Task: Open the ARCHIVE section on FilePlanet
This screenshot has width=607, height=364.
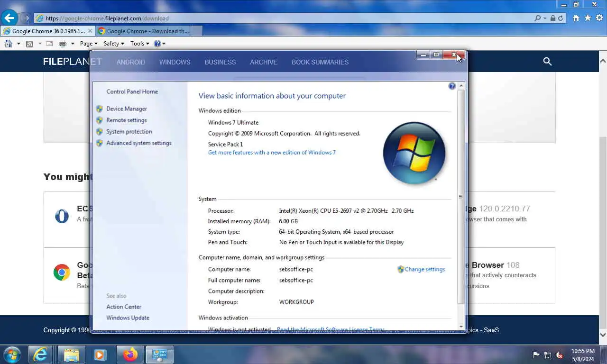Action: tap(264, 62)
